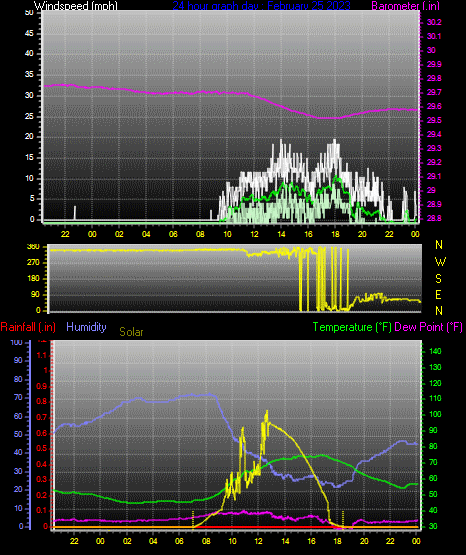This screenshot has height=555, width=466.
Task: Click the 'Windspeed (mph)' axis title
Action: 76,6
